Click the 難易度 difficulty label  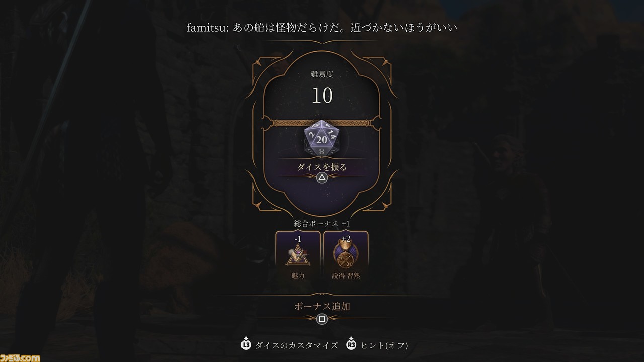point(322,74)
